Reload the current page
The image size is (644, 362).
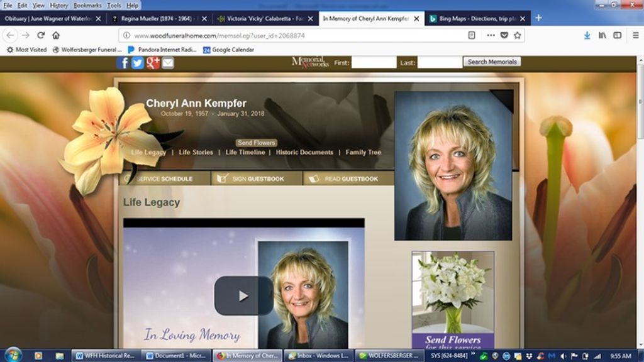click(x=39, y=36)
